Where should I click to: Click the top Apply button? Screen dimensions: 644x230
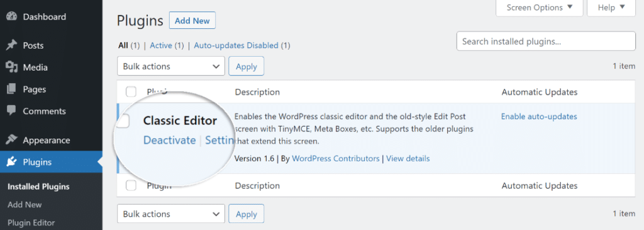[x=247, y=66]
